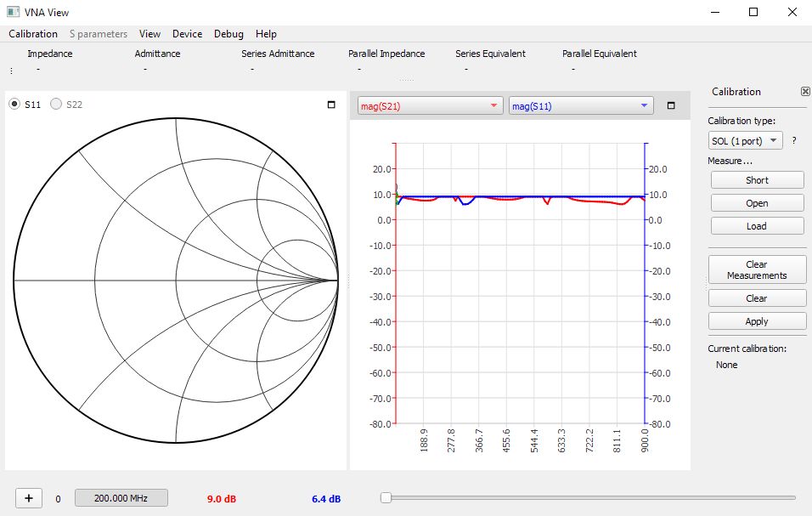Click the marker frequency slider handle
This screenshot has width=812, height=516.
(x=386, y=498)
